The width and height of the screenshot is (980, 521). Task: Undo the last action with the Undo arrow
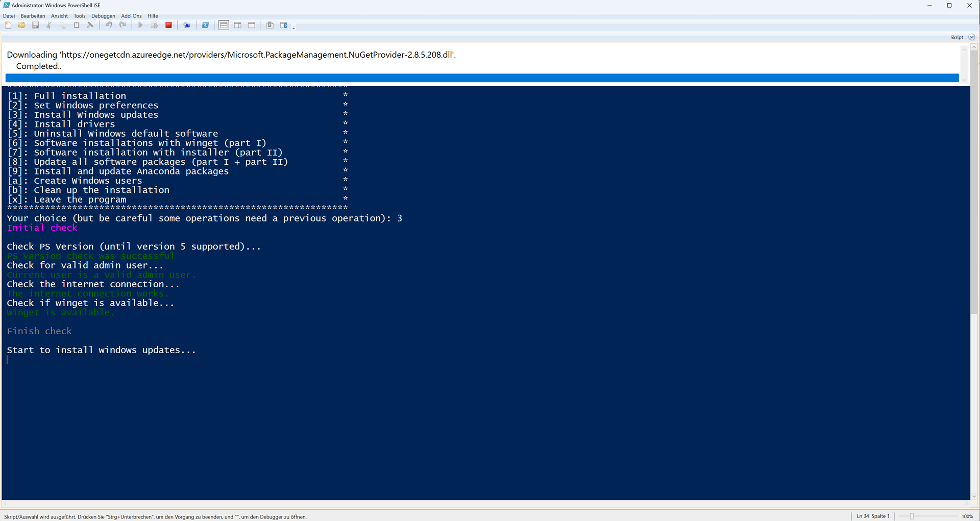(x=109, y=25)
